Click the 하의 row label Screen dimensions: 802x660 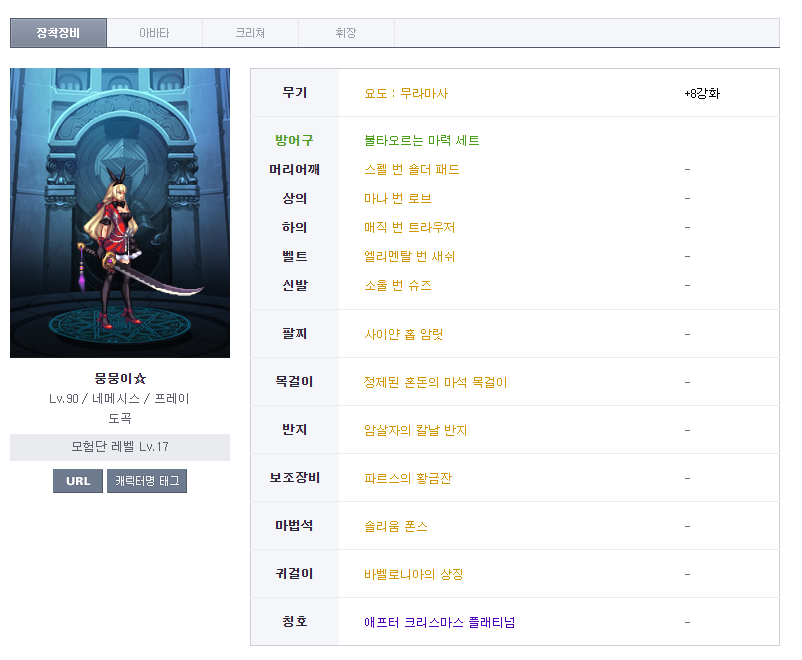coord(295,227)
